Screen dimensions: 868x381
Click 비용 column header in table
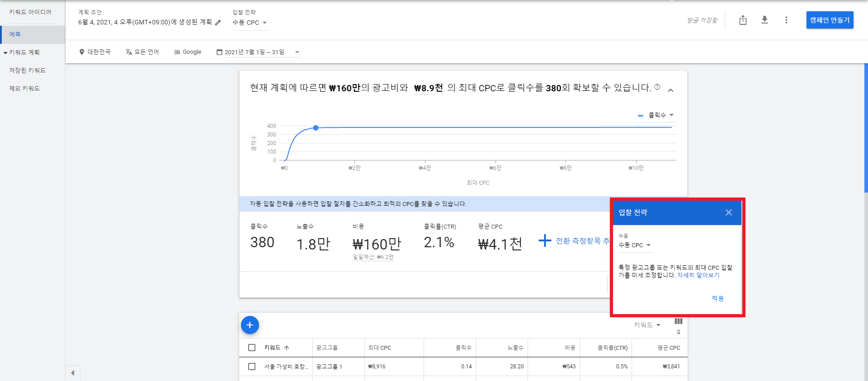point(570,348)
